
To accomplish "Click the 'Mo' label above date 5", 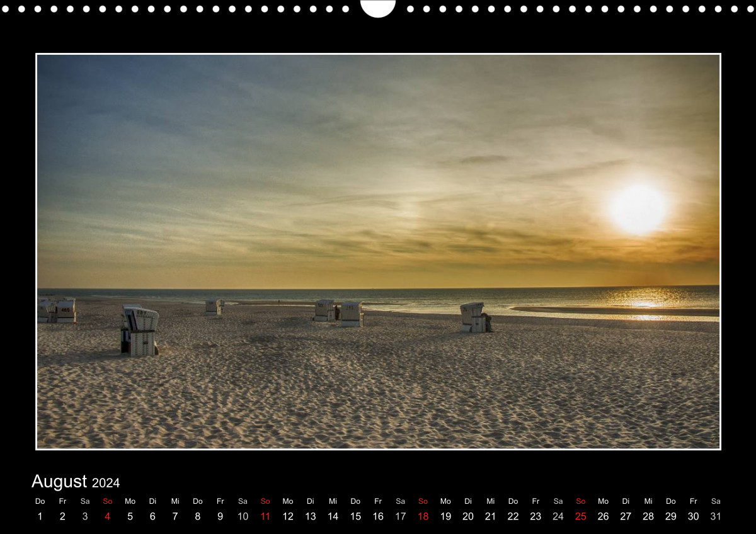I will click(x=130, y=501).
